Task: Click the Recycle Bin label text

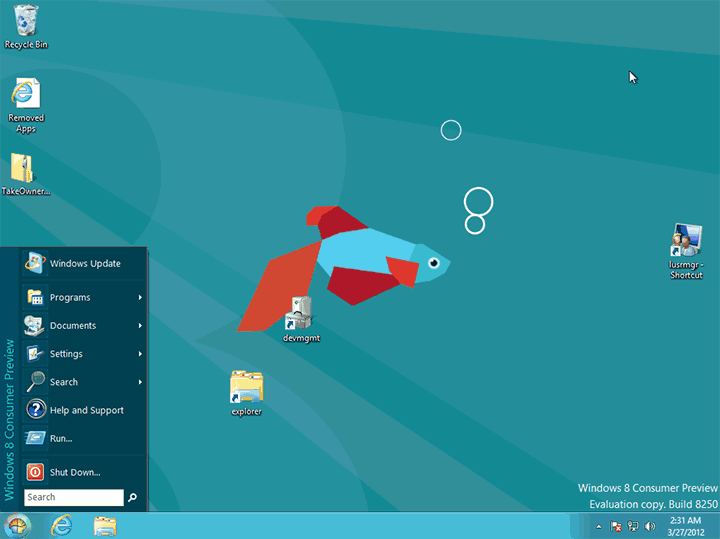Action: pyautogui.click(x=26, y=45)
